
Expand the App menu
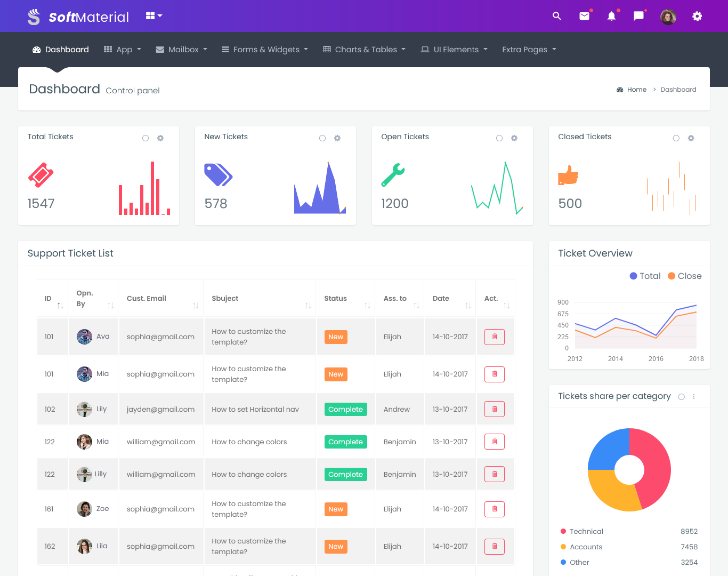pos(123,50)
